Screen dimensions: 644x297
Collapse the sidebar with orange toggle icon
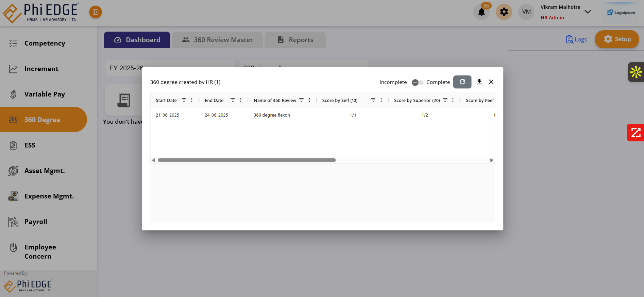pos(96,12)
